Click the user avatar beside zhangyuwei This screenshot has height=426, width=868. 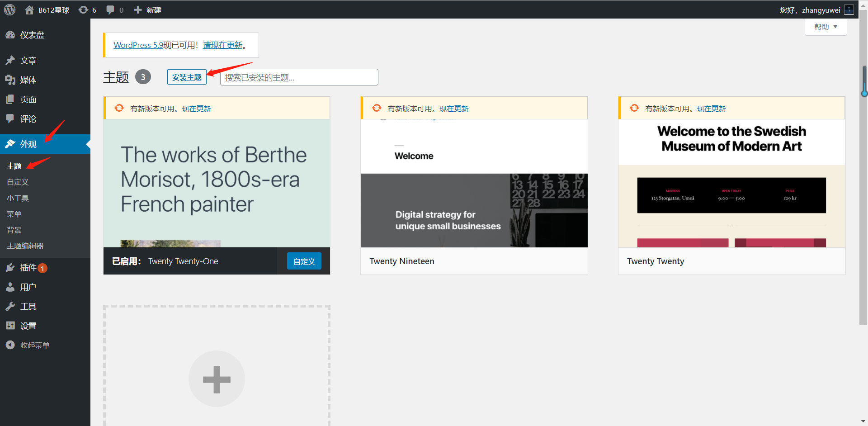click(x=849, y=10)
